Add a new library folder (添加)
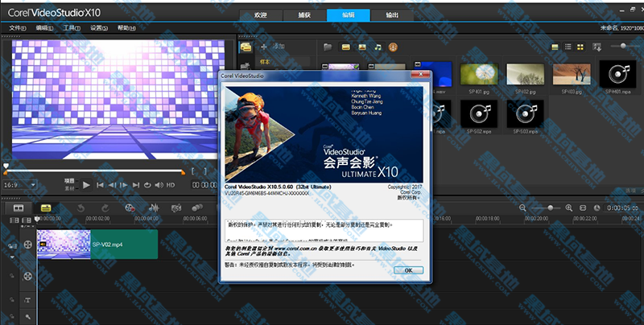The width and height of the screenshot is (644, 325). (x=273, y=47)
